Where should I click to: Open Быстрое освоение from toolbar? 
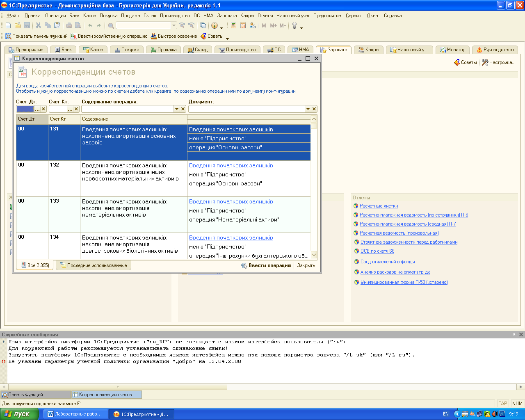point(174,36)
